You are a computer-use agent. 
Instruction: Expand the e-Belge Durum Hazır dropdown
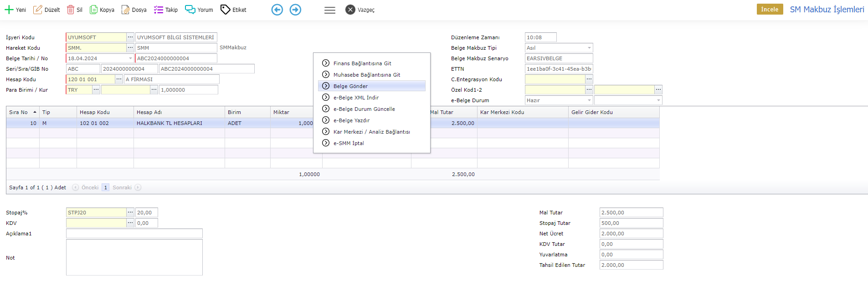pyautogui.click(x=589, y=100)
